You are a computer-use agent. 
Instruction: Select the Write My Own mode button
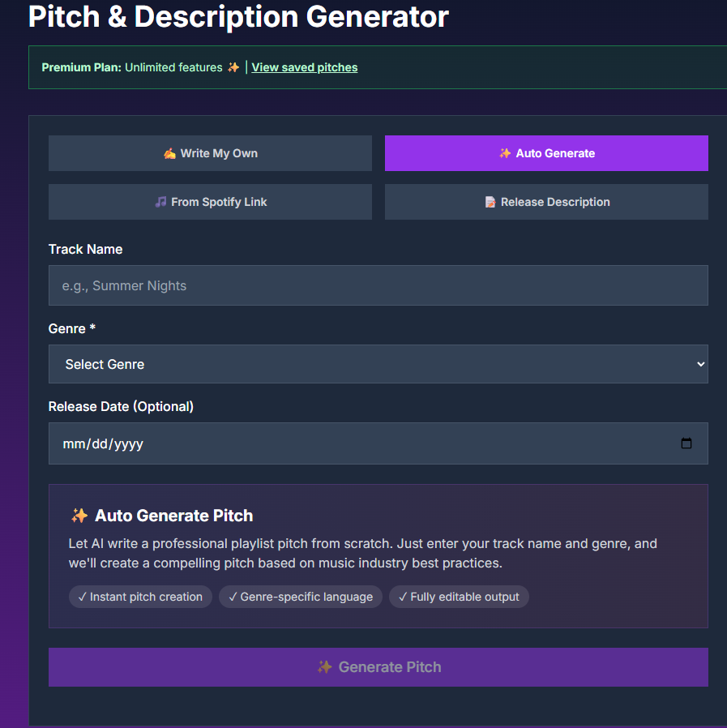pyautogui.click(x=210, y=153)
